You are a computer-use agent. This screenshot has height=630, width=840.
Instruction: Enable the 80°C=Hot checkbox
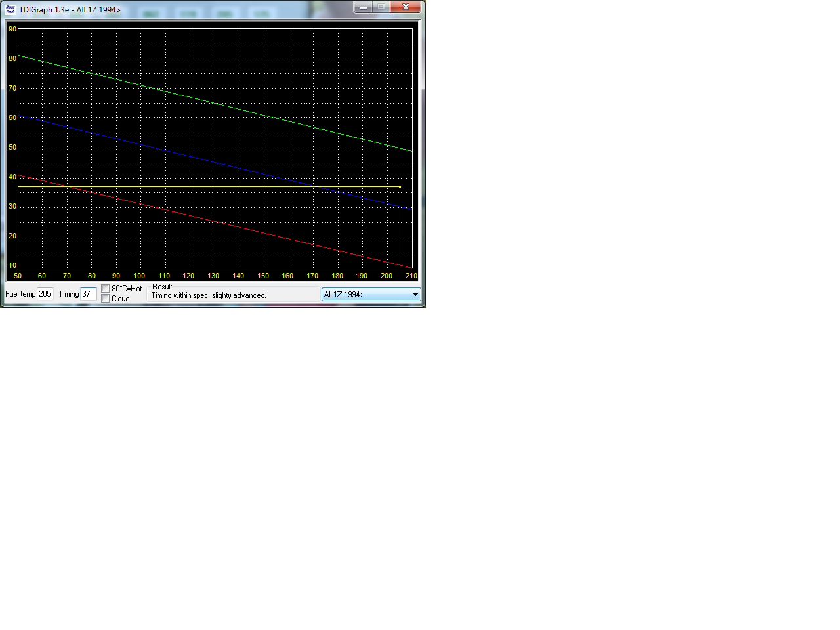click(x=106, y=289)
